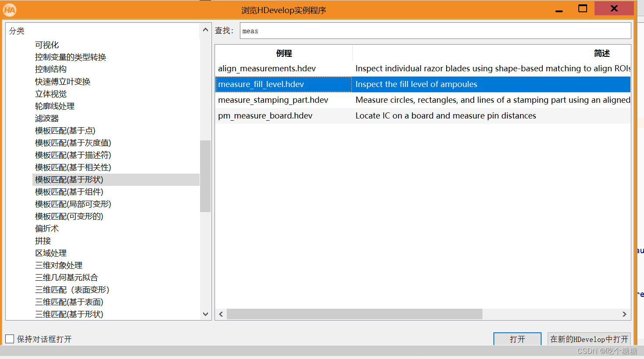Select measure_fill_level.hdev example
The width and height of the screenshot is (644, 359).
point(261,84)
